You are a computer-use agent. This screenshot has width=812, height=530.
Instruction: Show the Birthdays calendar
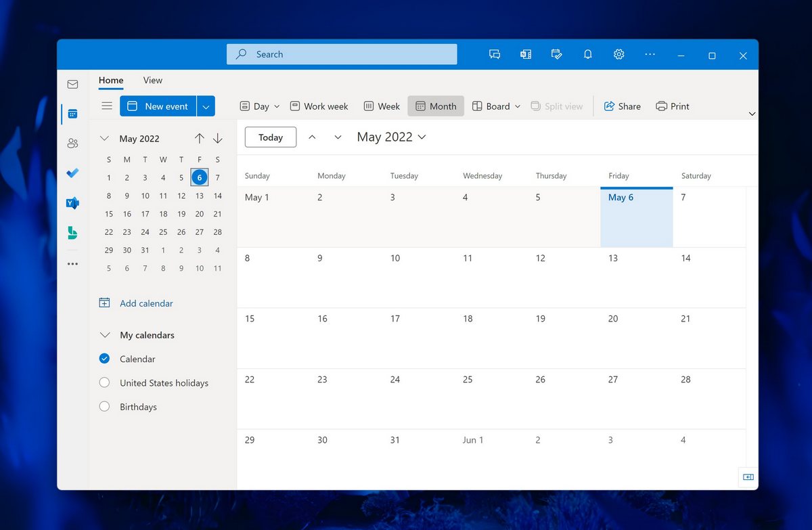coord(104,407)
